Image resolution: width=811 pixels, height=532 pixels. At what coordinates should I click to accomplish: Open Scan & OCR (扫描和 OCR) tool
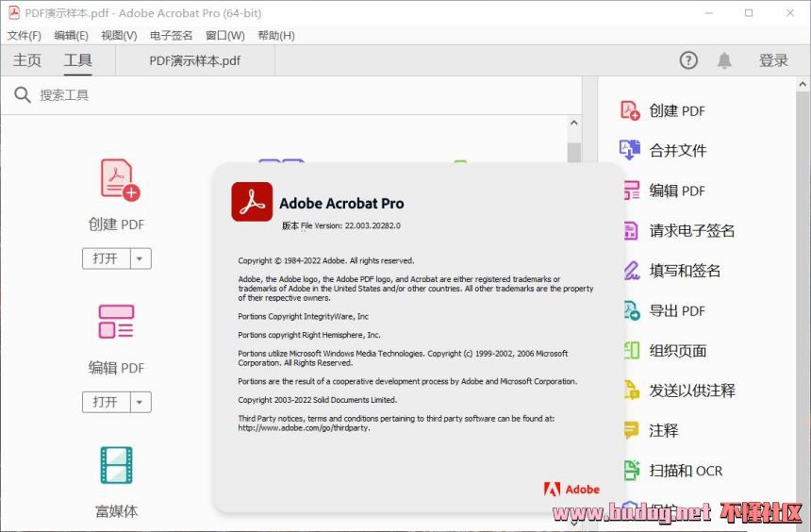tap(631, 470)
